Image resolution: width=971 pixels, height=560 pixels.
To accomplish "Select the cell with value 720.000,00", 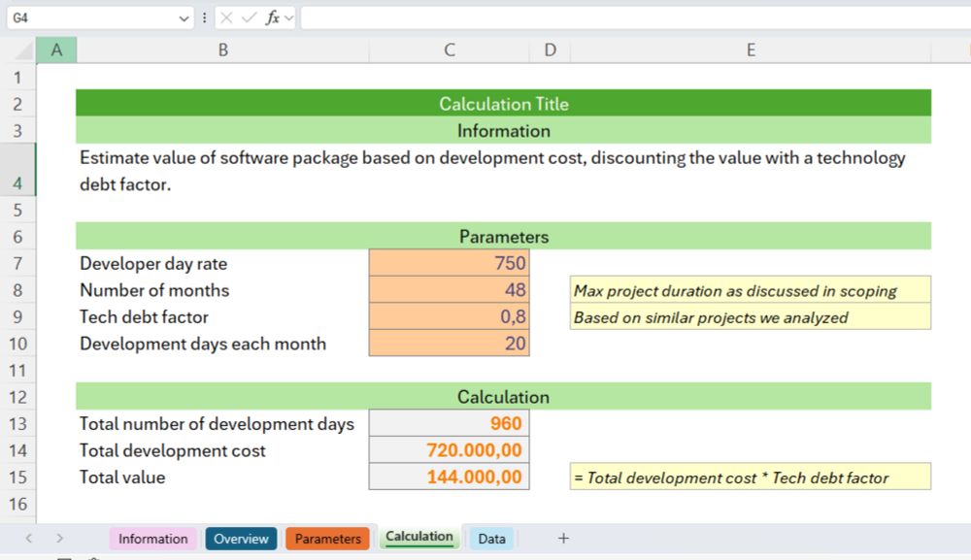I will (x=449, y=450).
